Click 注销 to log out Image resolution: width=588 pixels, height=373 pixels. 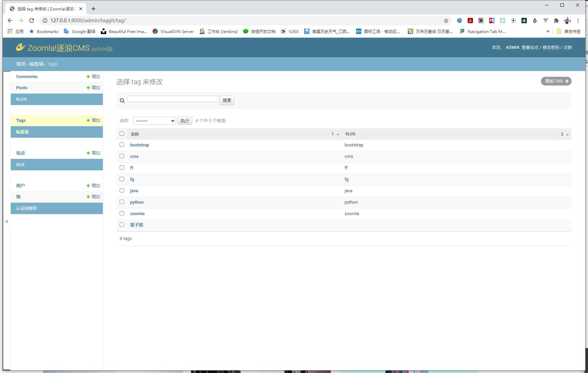[567, 47]
